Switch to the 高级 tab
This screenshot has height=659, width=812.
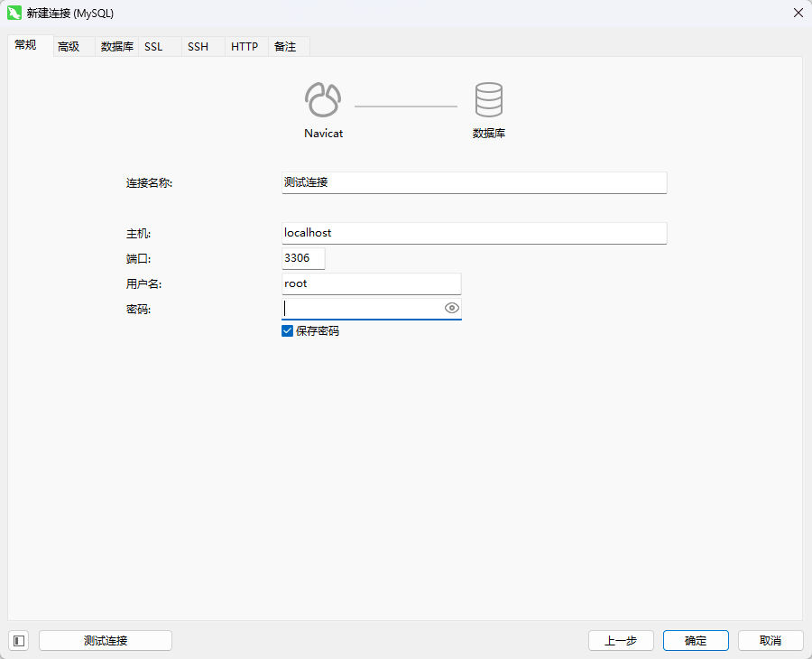(x=69, y=47)
